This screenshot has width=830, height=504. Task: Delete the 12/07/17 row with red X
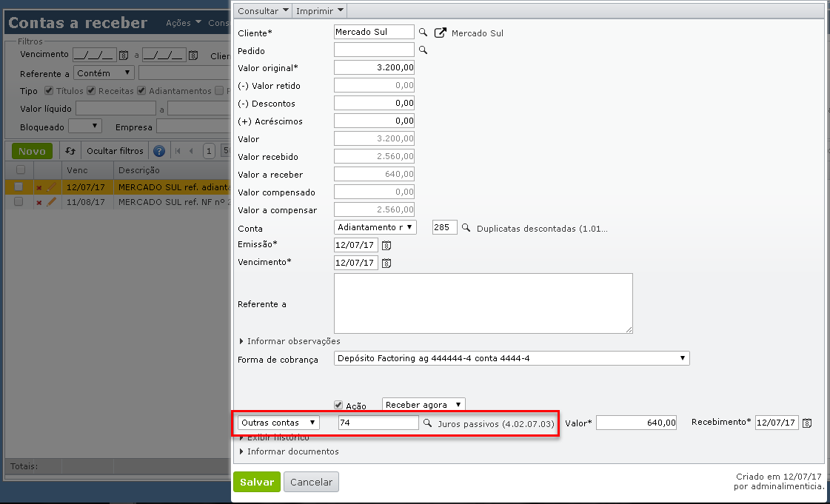(39, 188)
